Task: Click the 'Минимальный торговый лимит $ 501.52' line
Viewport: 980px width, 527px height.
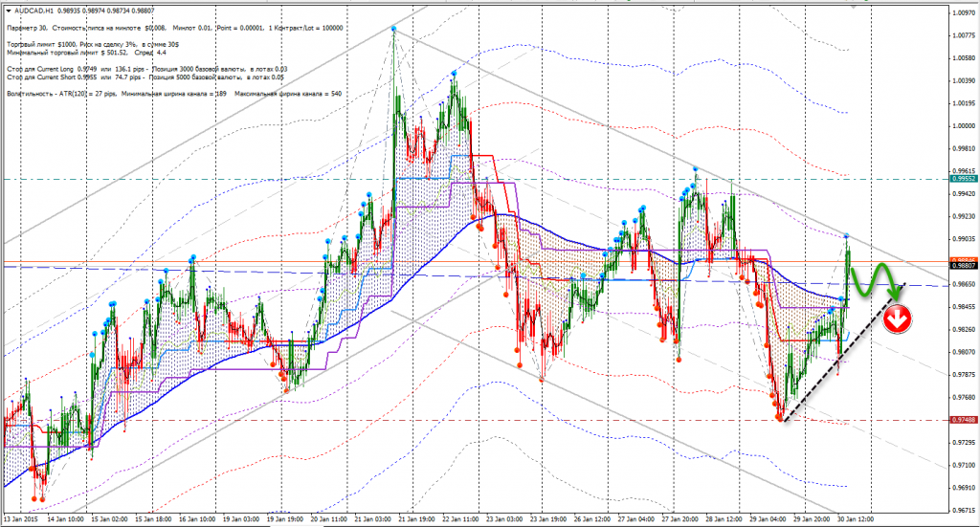Action: (x=86, y=53)
